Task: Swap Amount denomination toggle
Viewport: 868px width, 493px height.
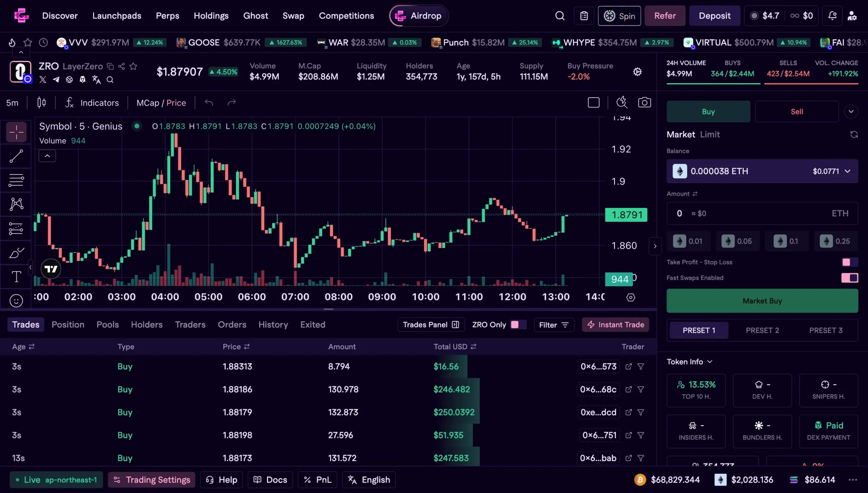Action: coord(695,194)
